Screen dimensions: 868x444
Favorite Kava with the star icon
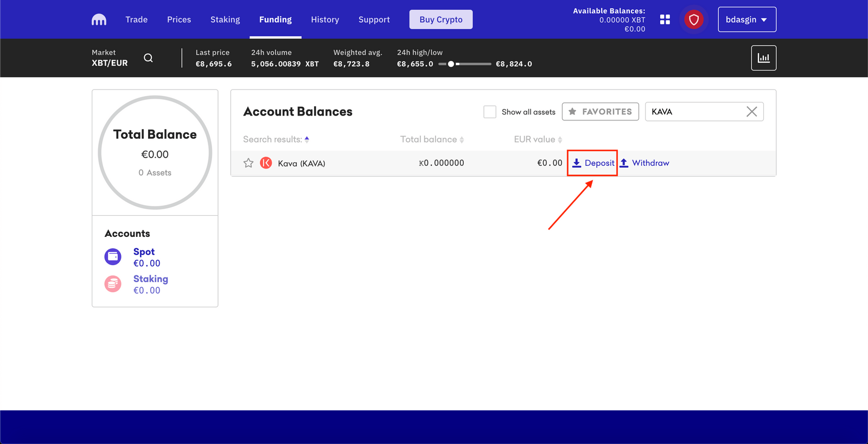[x=248, y=163]
